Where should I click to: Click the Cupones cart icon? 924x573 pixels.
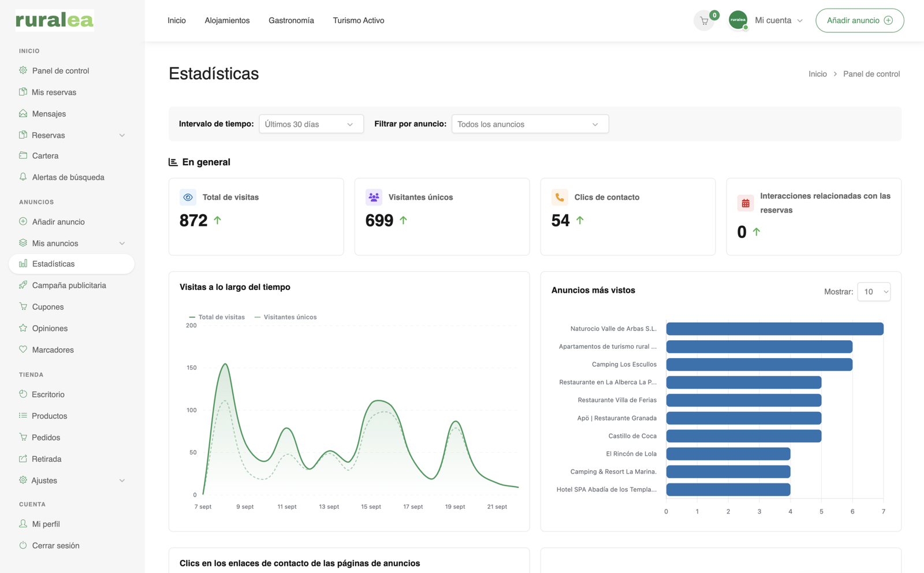[23, 306]
